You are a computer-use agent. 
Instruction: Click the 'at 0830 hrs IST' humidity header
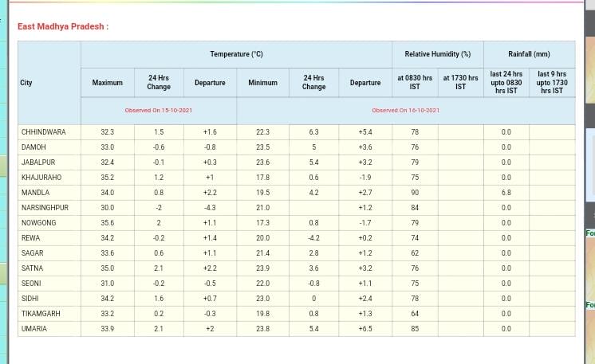tap(415, 82)
